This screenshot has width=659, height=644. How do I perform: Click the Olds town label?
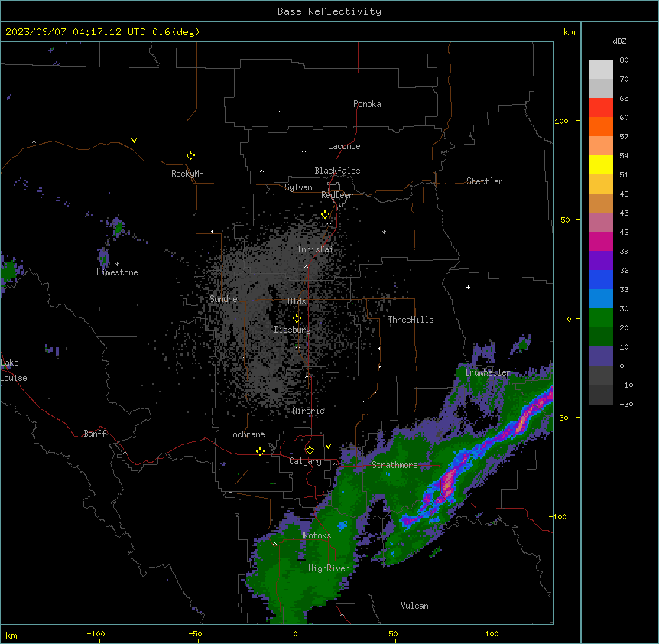297,301
